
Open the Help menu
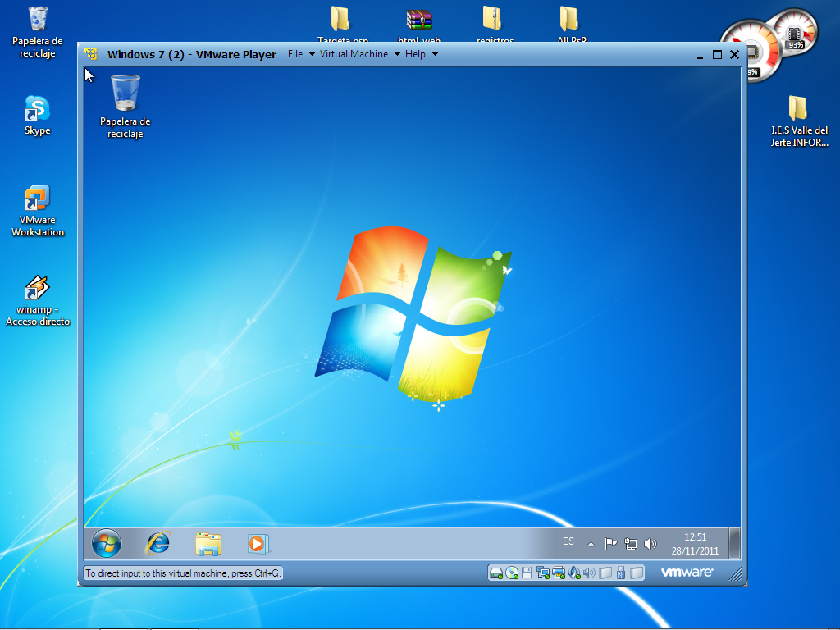415,54
